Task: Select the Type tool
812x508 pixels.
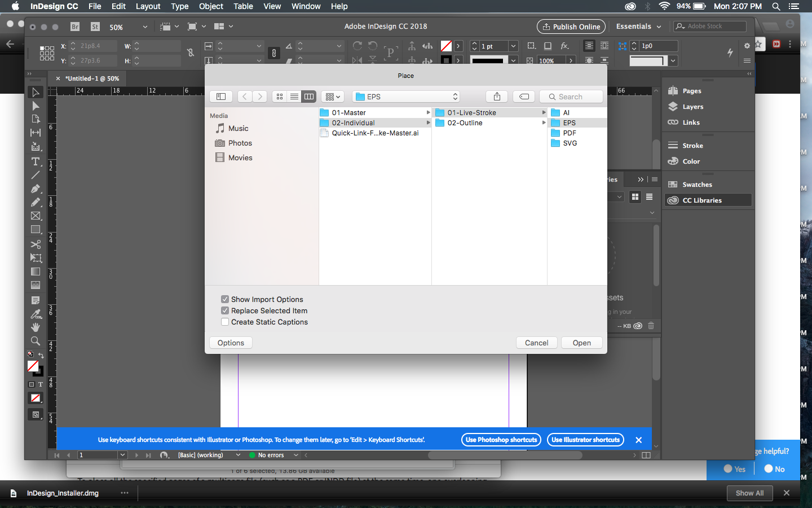Action: point(36,161)
